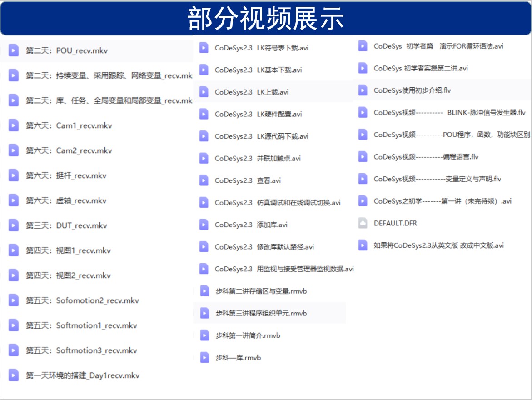Click video icon beside CoDeSys2.3 LK上载.avi
This screenshot has height=400, width=532.
(204, 92)
